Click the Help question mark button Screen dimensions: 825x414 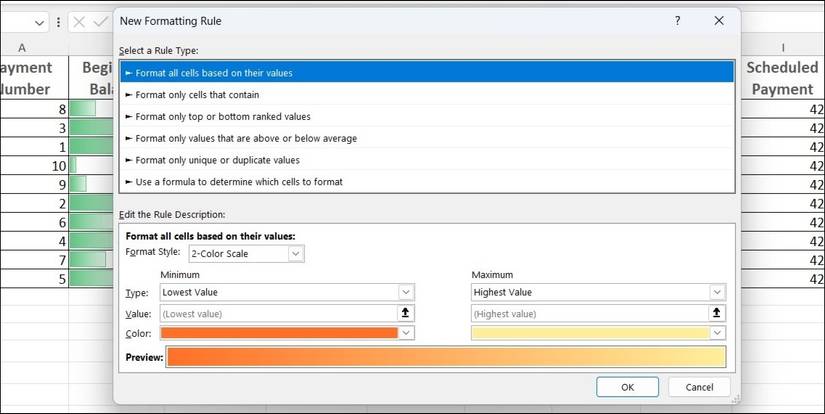tap(677, 20)
